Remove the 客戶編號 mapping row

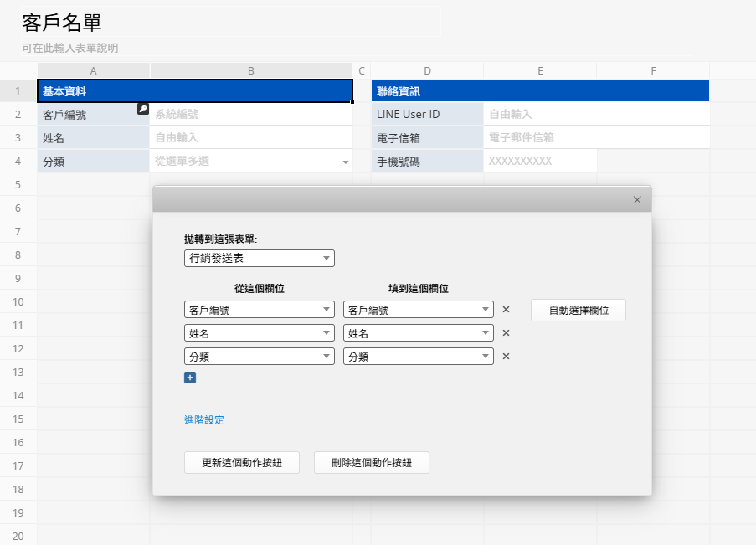point(506,310)
